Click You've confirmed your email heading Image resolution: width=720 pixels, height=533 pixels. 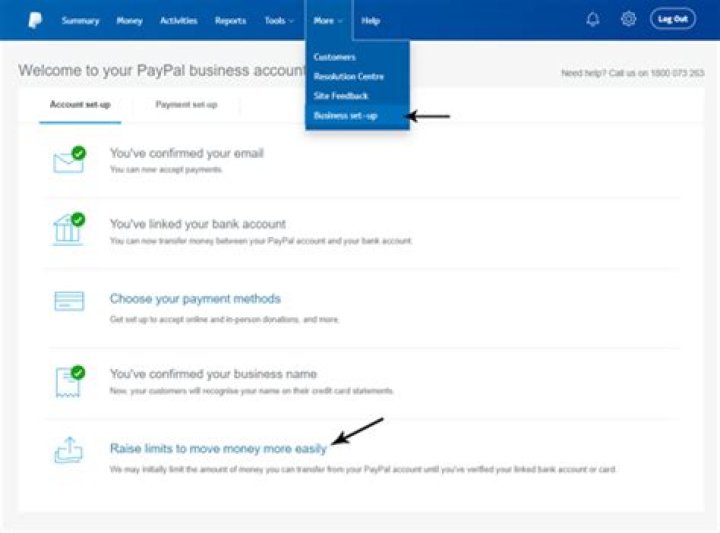coord(186,153)
